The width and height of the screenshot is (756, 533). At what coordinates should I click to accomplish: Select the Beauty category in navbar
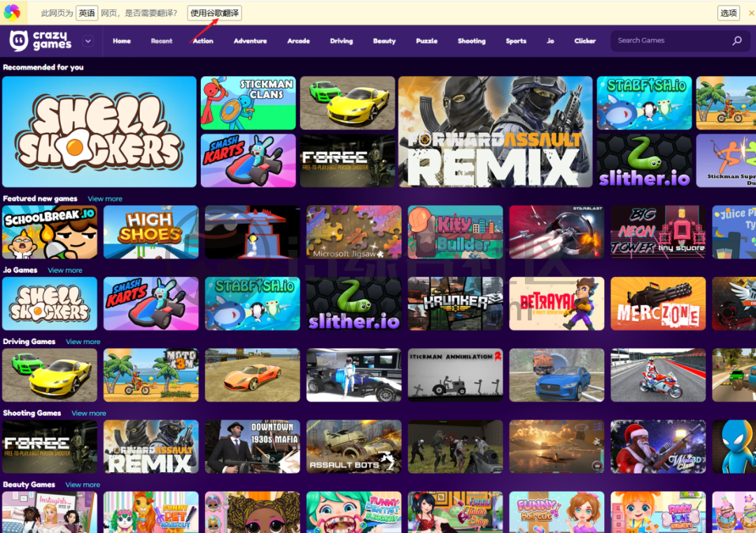click(x=384, y=41)
